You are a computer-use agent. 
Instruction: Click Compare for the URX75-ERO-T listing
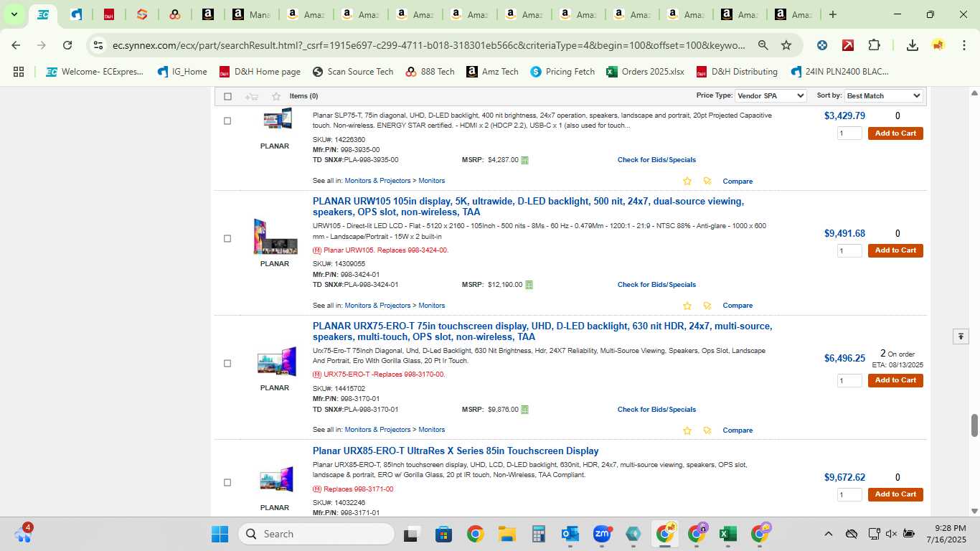tap(738, 430)
